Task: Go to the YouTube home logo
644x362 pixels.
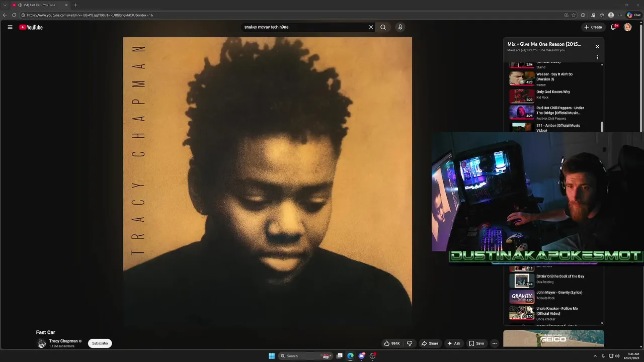Action: (31, 27)
